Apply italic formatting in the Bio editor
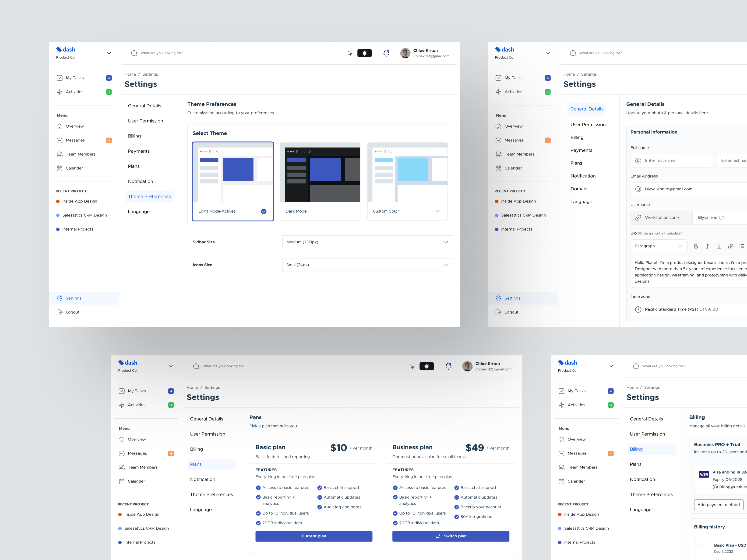Image resolution: width=747 pixels, height=560 pixels. coord(708,246)
